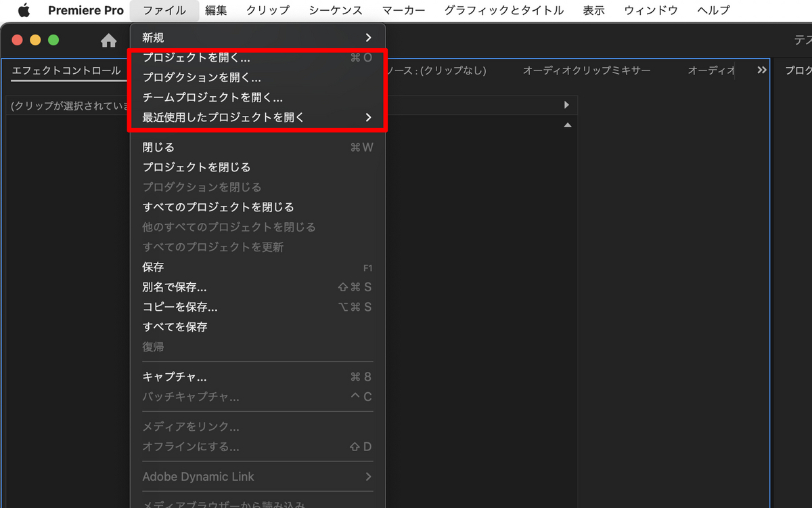Choose 別名で保存... menu item
Screen dimensions: 812x508
[257, 287]
